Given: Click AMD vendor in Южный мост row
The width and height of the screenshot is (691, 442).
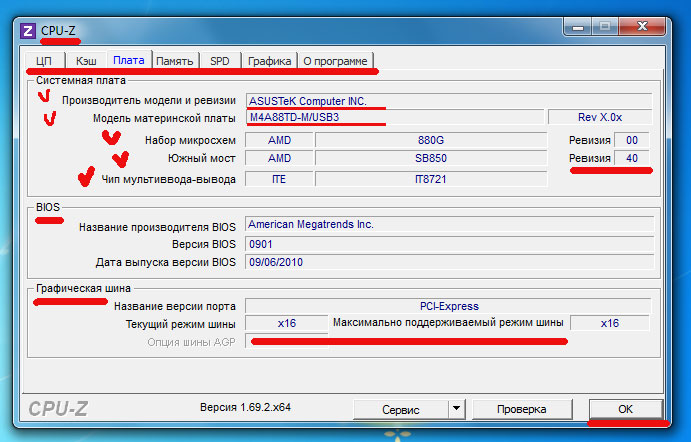Looking at the screenshot, I should click(x=279, y=158).
